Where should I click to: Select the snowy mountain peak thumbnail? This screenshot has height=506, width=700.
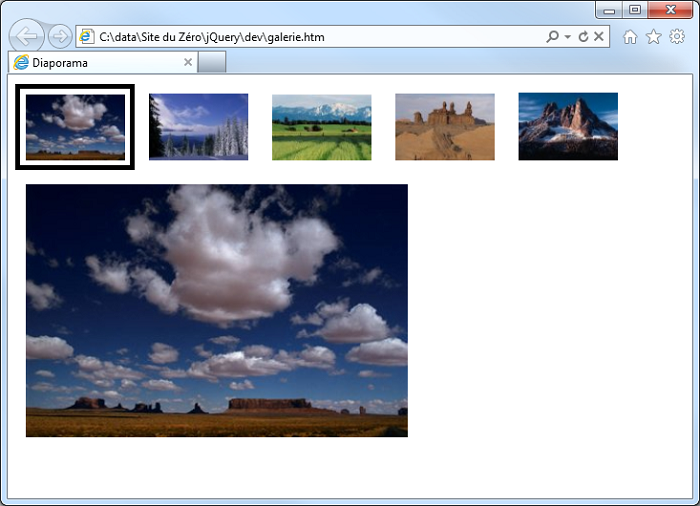click(x=568, y=126)
